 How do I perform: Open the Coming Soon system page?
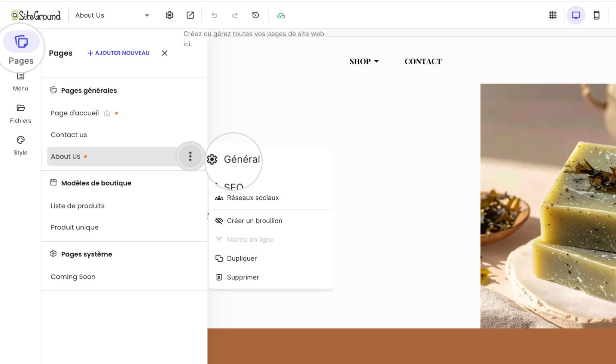coord(73,277)
